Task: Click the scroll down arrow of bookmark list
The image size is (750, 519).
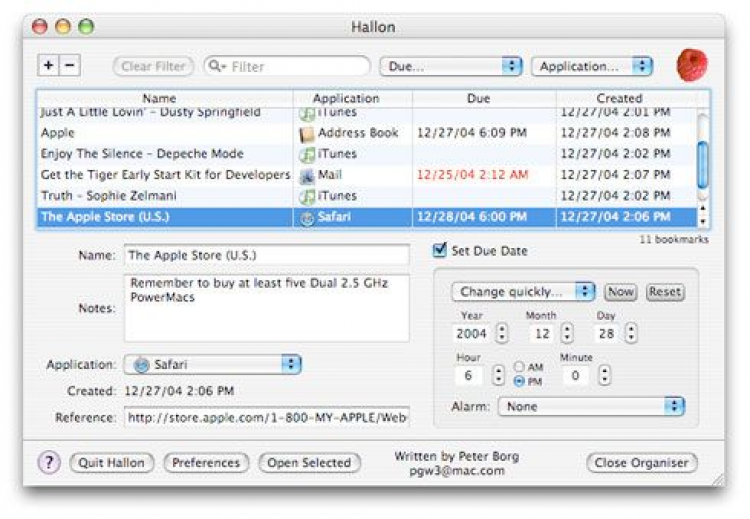Action: (703, 221)
